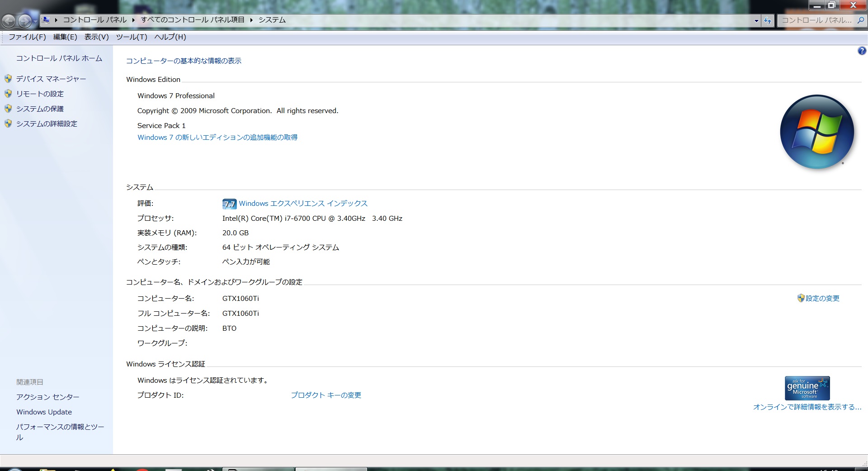This screenshot has width=868, height=471.
Task: Open the 表示(V) menu
Action: click(x=96, y=37)
